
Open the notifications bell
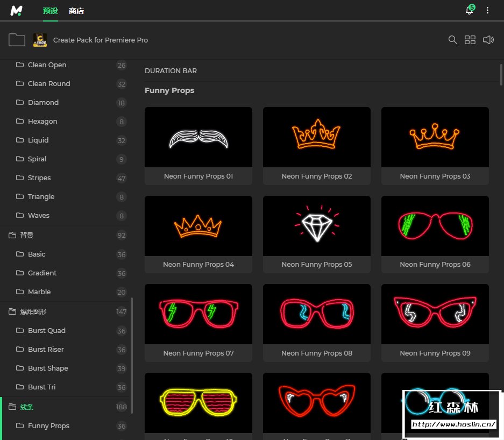pos(469,10)
